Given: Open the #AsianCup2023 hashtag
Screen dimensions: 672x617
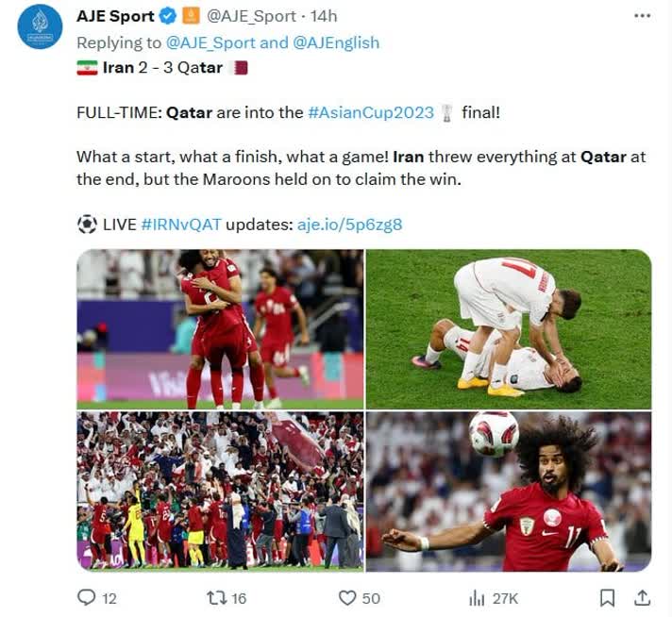Looking at the screenshot, I should coord(371,112).
